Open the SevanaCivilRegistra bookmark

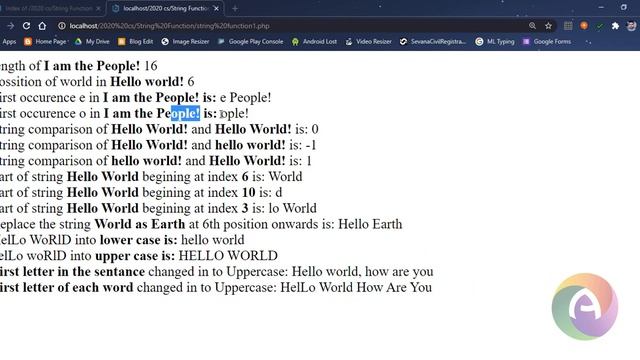point(433,42)
